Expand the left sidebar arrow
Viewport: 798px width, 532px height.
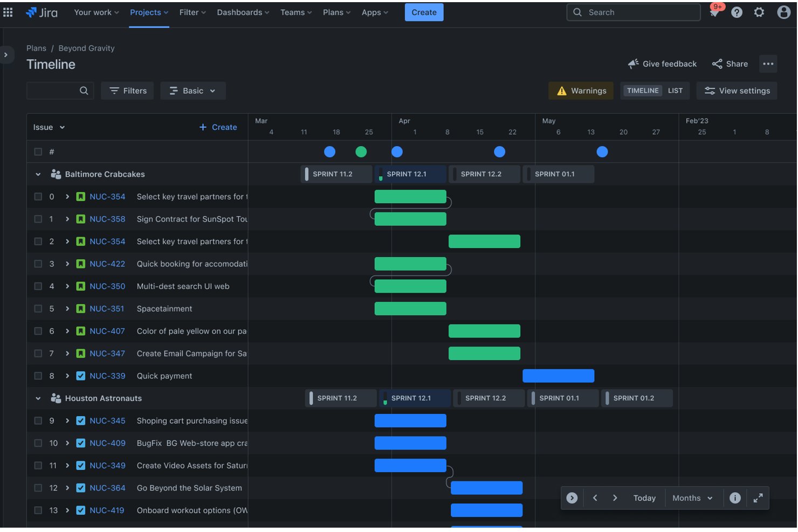click(6, 55)
